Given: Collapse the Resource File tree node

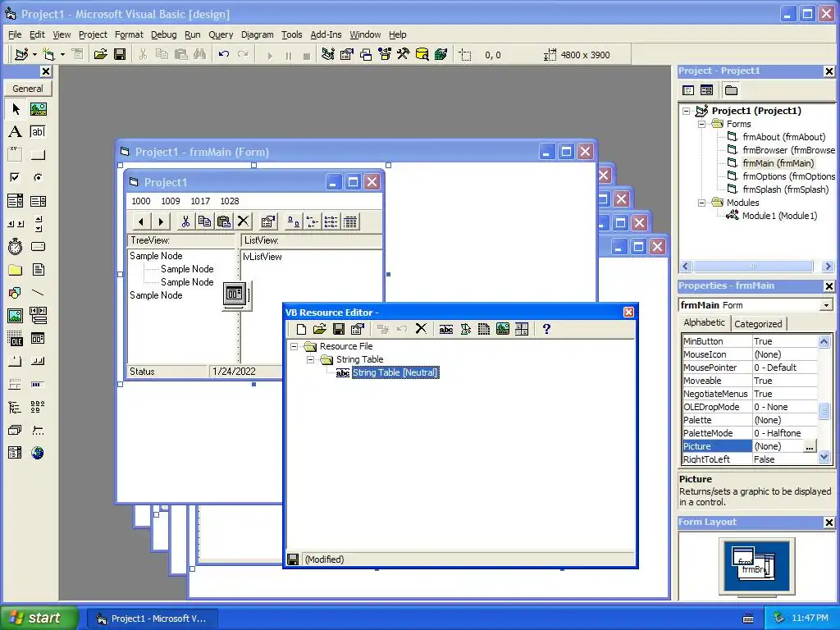Looking at the screenshot, I should click(x=294, y=347).
